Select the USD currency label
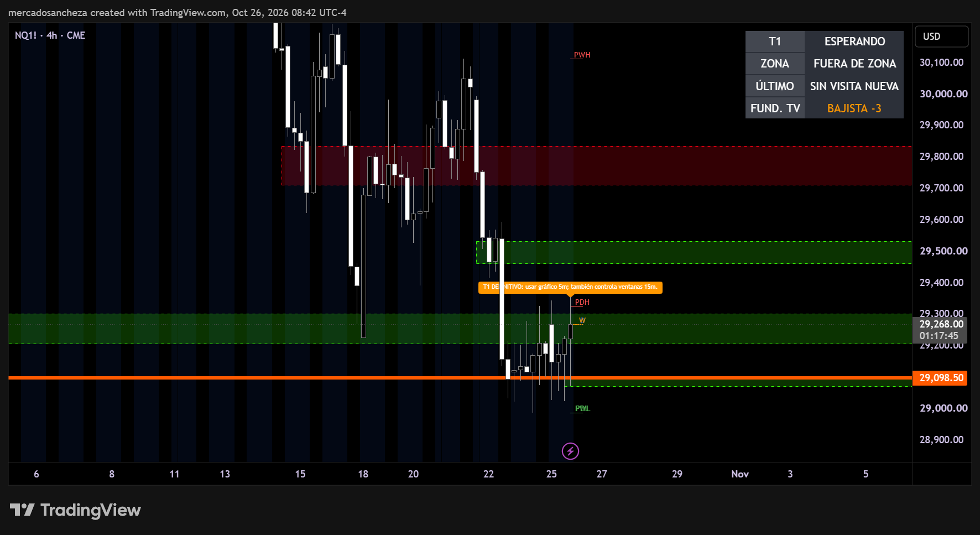 (942, 37)
